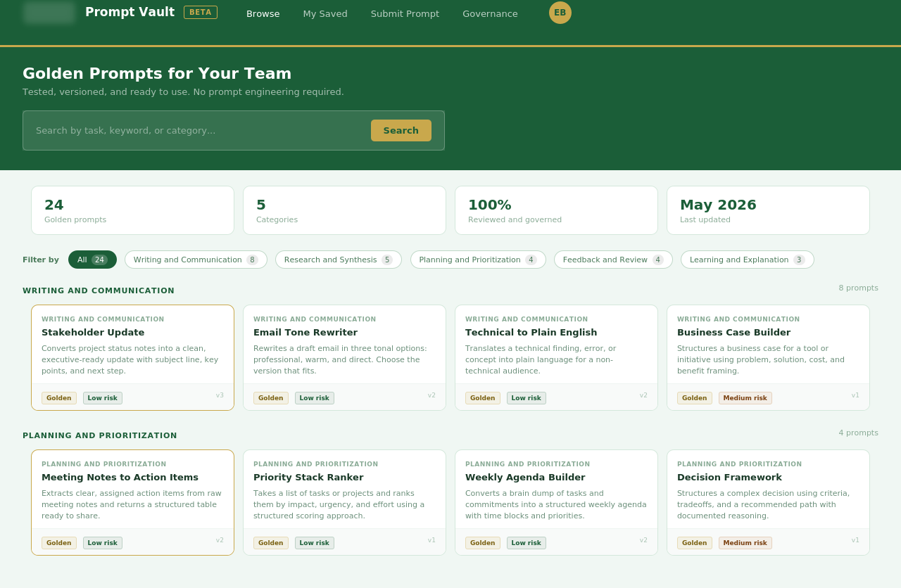Filter by Writing and Communication

point(196,260)
